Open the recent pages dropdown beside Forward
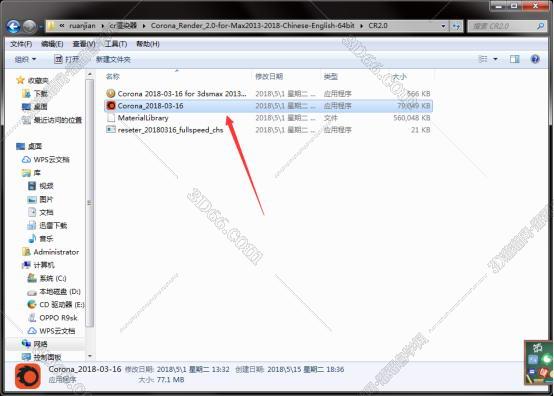Image resolution: width=554 pixels, height=396 pixels. click(41, 26)
